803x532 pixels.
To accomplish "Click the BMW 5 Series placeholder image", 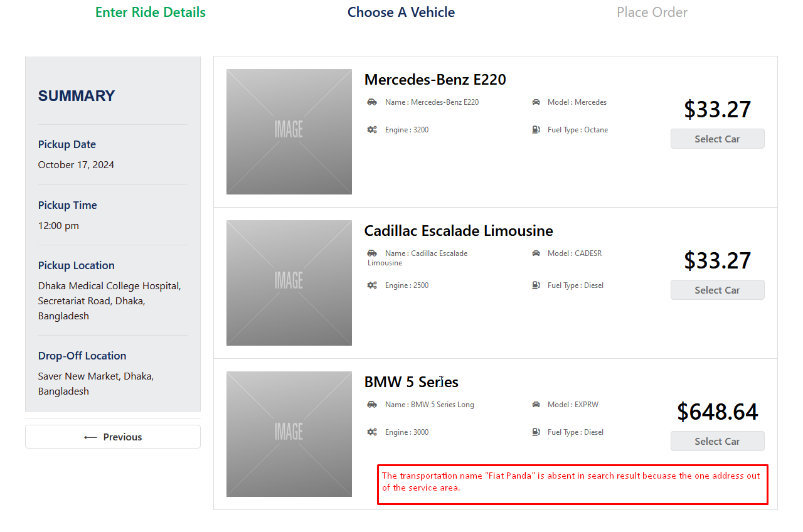I will pyautogui.click(x=289, y=434).
